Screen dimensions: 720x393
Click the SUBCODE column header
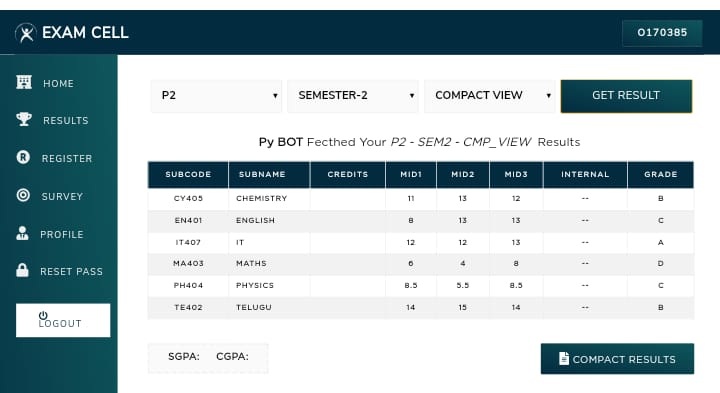point(188,174)
